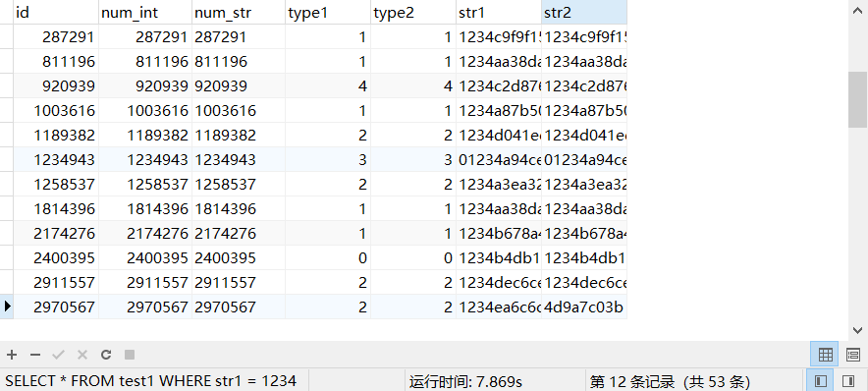Select the highlighted str2 column header

tap(584, 12)
